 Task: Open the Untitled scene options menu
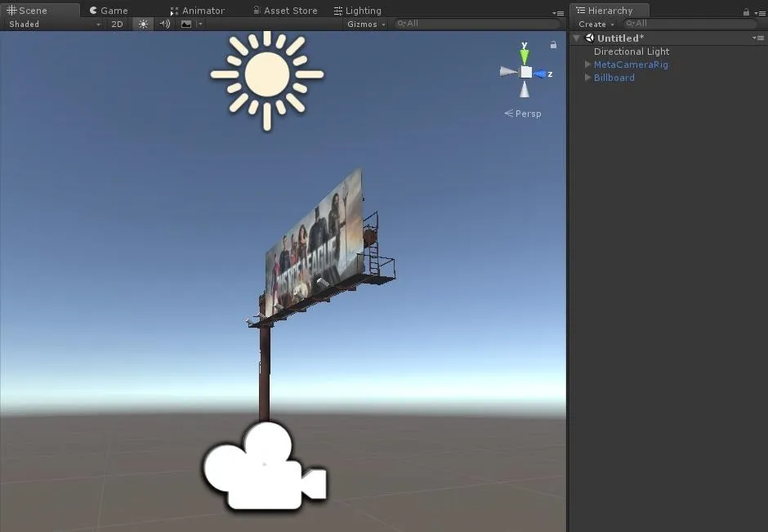[x=758, y=38]
